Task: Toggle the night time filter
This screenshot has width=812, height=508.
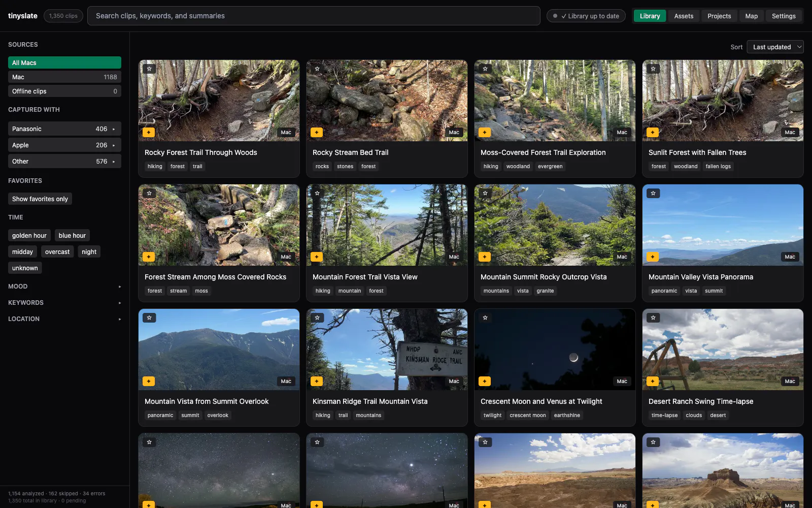Action: [x=89, y=251]
